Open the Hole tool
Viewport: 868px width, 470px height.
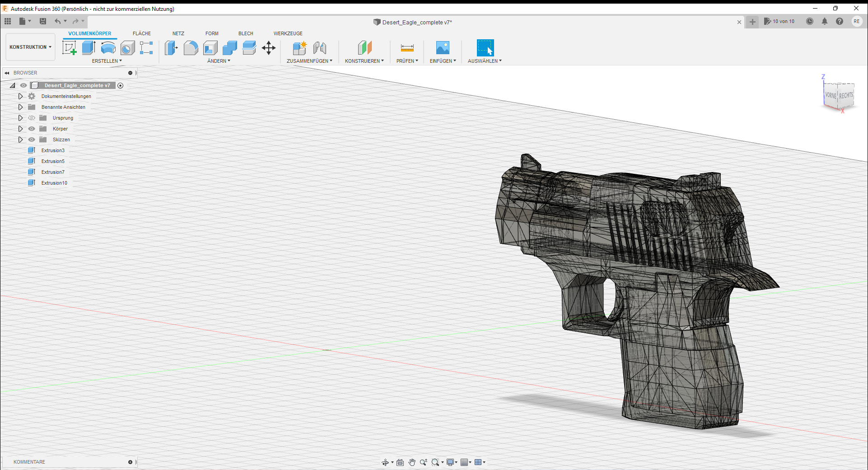(x=128, y=47)
